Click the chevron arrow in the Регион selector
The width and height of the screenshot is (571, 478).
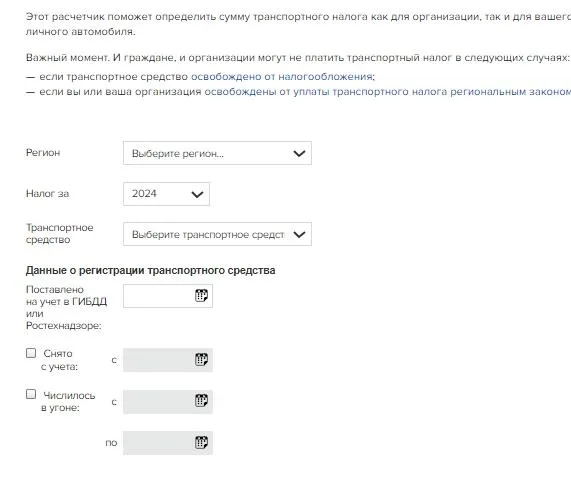[x=299, y=153]
